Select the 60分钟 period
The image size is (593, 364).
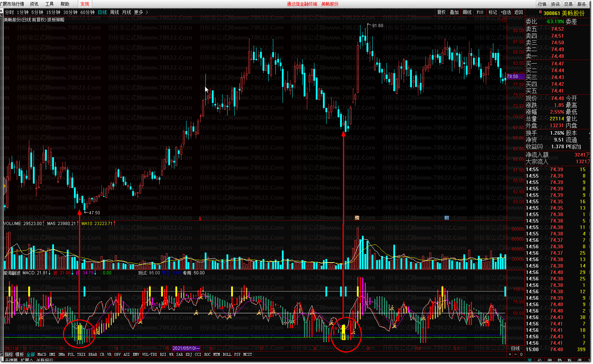point(88,12)
